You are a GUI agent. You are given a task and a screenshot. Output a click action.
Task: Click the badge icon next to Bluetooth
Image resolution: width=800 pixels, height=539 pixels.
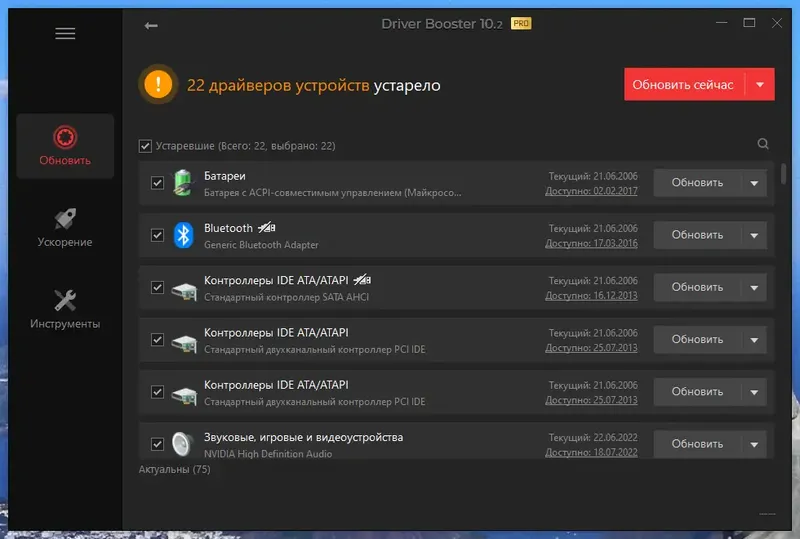(267, 228)
